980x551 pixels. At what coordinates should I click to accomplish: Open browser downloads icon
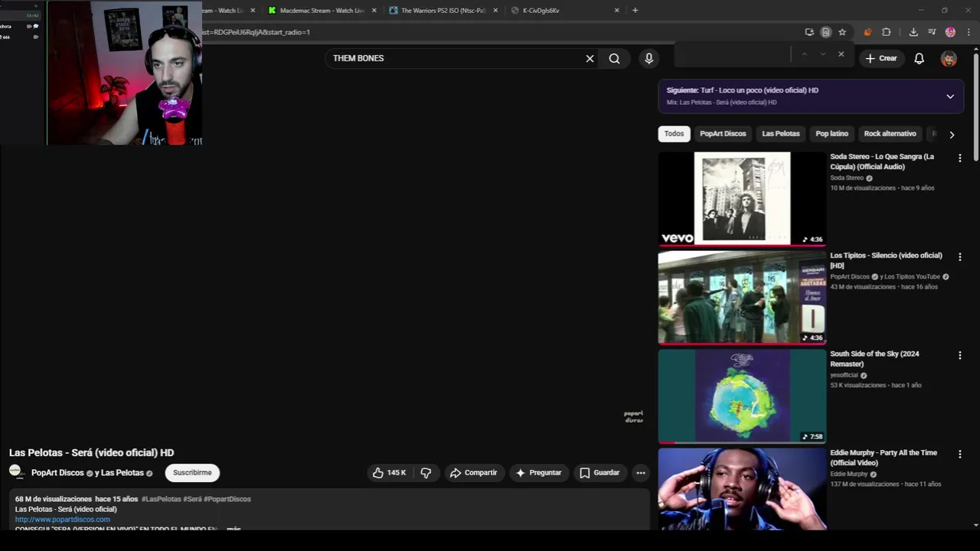pos(913,32)
